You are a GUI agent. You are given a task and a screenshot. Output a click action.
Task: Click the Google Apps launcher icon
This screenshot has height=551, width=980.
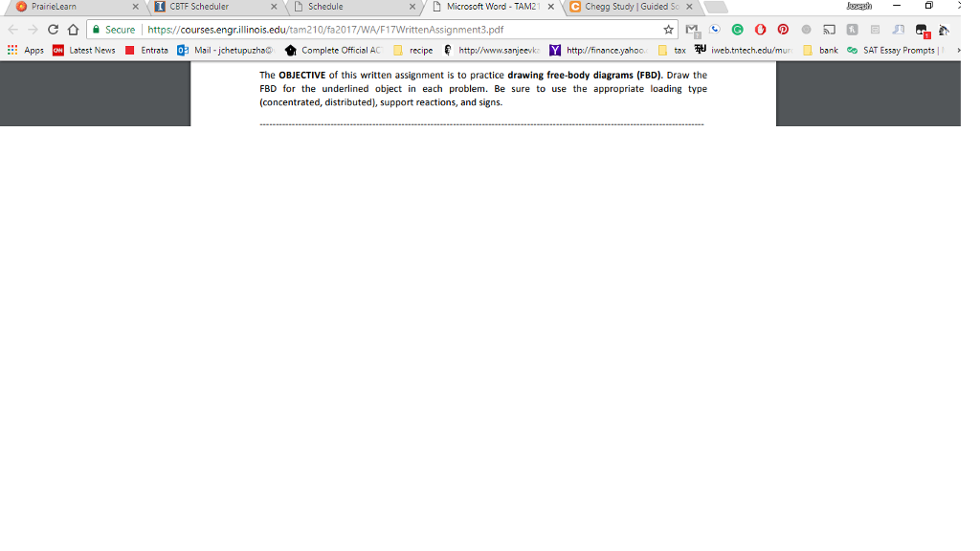[12, 50]
